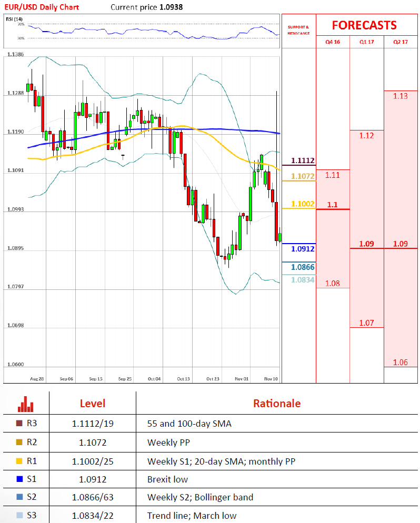Click the Q1 17 forecast high 1.12
Screen dimensions: 420x523
click(x=367, y=135)
